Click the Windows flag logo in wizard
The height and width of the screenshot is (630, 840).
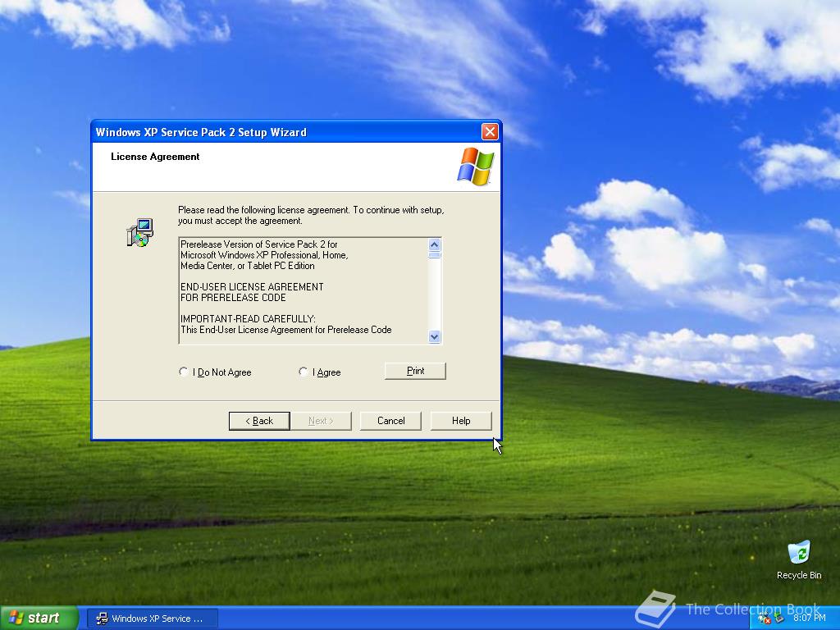point(476,167)
